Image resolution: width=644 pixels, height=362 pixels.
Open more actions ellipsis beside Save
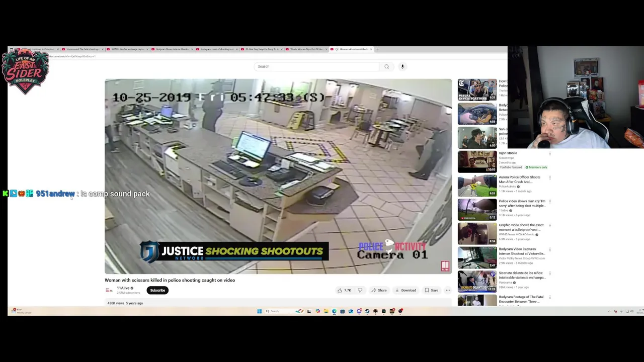[x=448, y=290]
